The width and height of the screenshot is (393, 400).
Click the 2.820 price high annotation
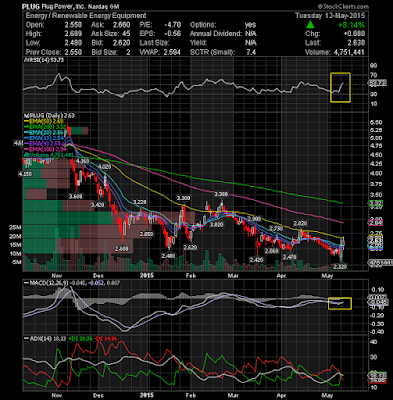click(300, 223)
